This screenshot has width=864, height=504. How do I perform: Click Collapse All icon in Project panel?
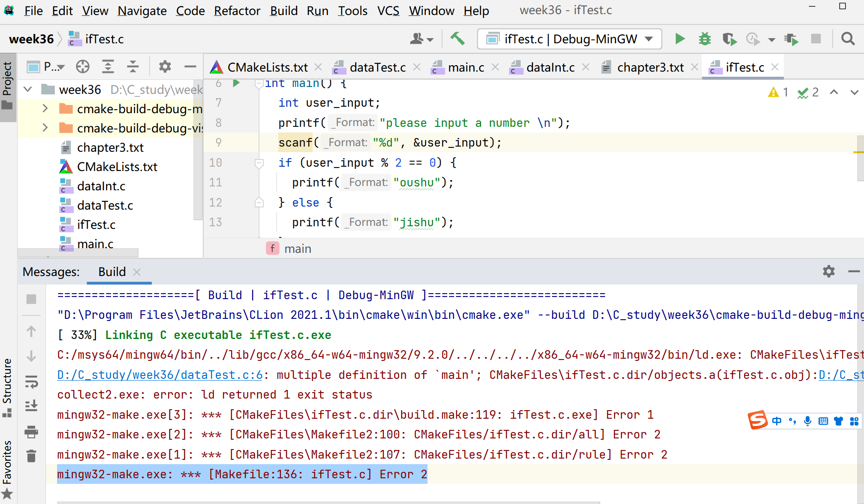click(133, 66)
